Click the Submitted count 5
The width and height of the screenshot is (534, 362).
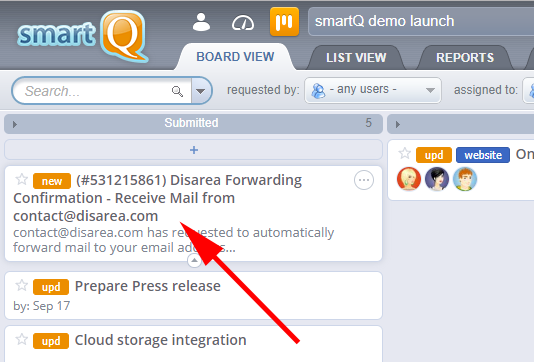tap(368, 123)
